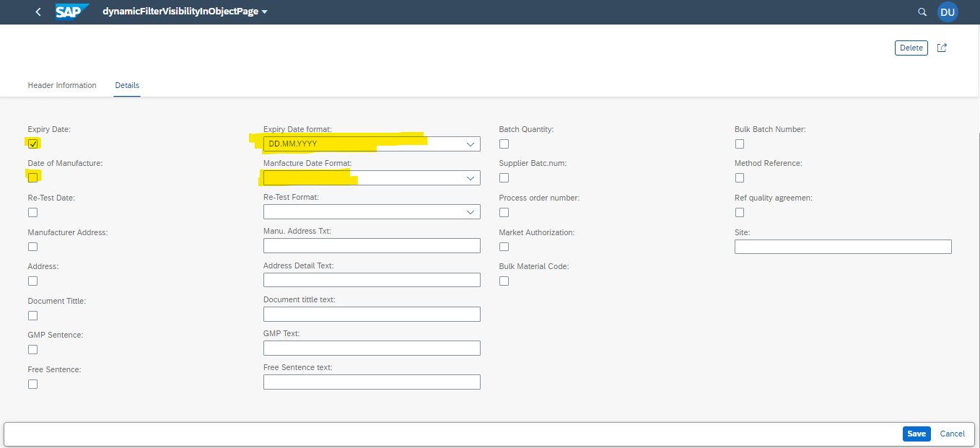Switch to the Header Information tab
980x448 pixels.
coord(61,85)
